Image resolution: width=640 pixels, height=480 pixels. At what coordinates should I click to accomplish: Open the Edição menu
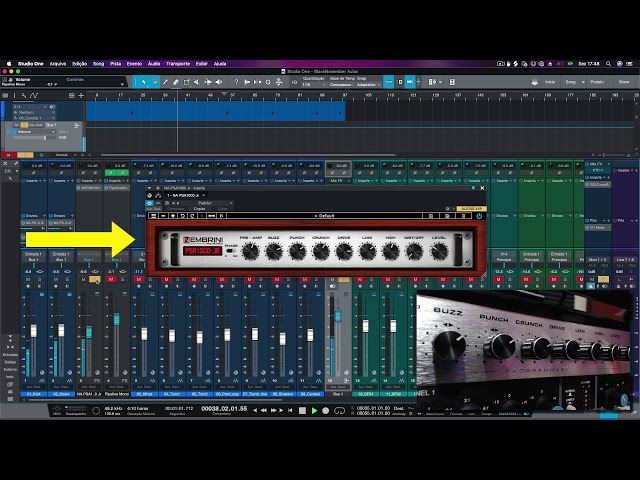tap(80, 64)
